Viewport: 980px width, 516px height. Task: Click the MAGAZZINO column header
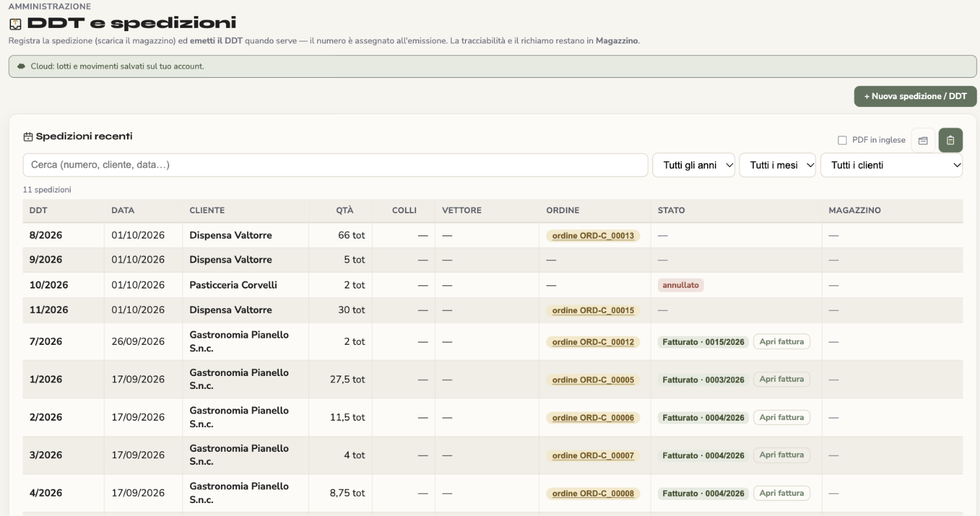click(854, 211)
